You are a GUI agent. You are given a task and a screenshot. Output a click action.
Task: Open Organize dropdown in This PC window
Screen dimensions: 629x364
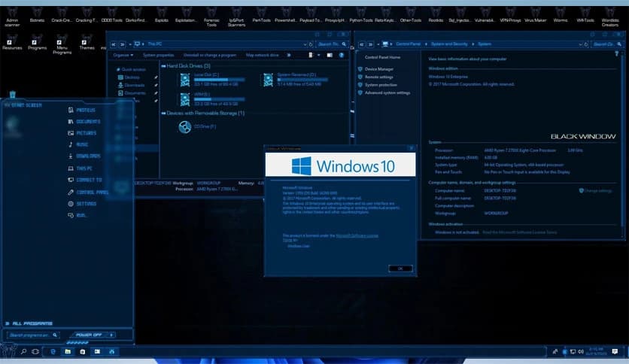pos(123,56)
